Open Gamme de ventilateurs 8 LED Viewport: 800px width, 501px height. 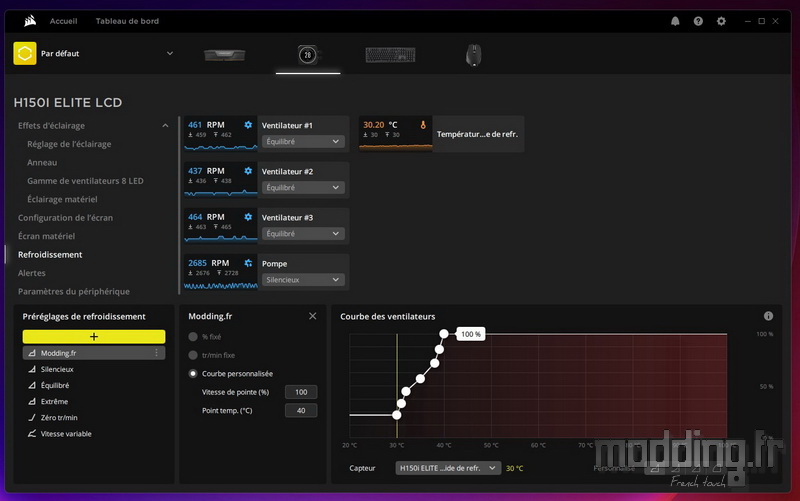(x=85, y=181)
